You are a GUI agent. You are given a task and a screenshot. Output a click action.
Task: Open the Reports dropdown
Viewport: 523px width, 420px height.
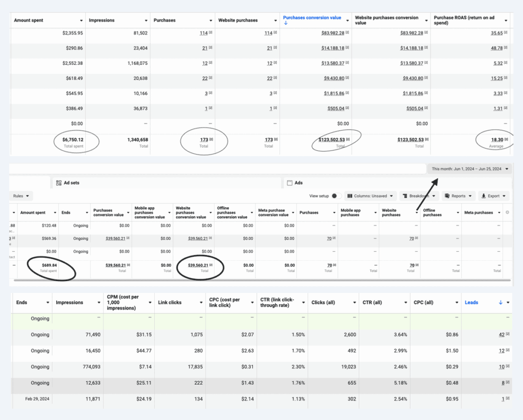pos(458,196)
